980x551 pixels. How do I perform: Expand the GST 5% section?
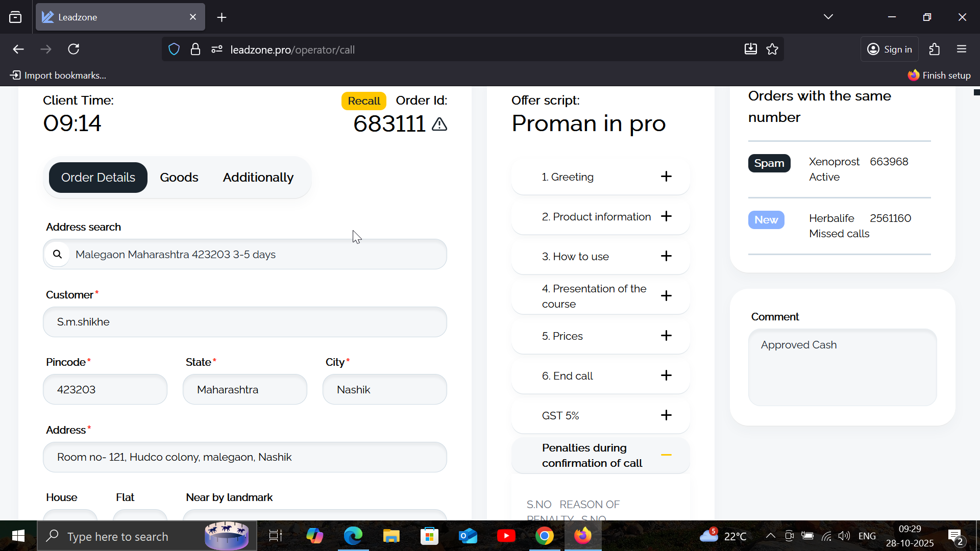coord(666,415)
